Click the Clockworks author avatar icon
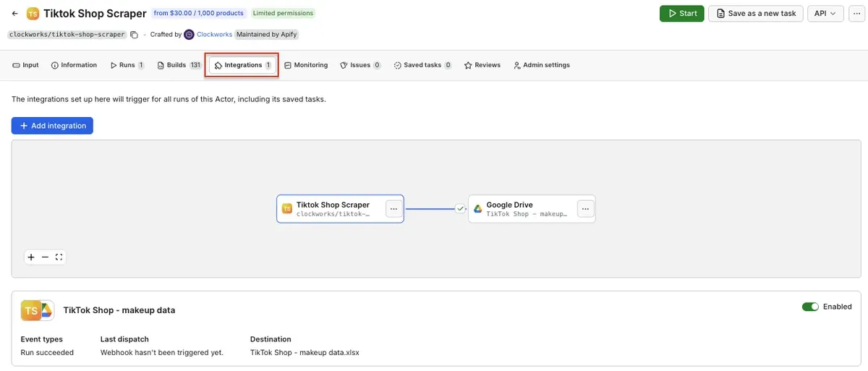 click(189, 34)
